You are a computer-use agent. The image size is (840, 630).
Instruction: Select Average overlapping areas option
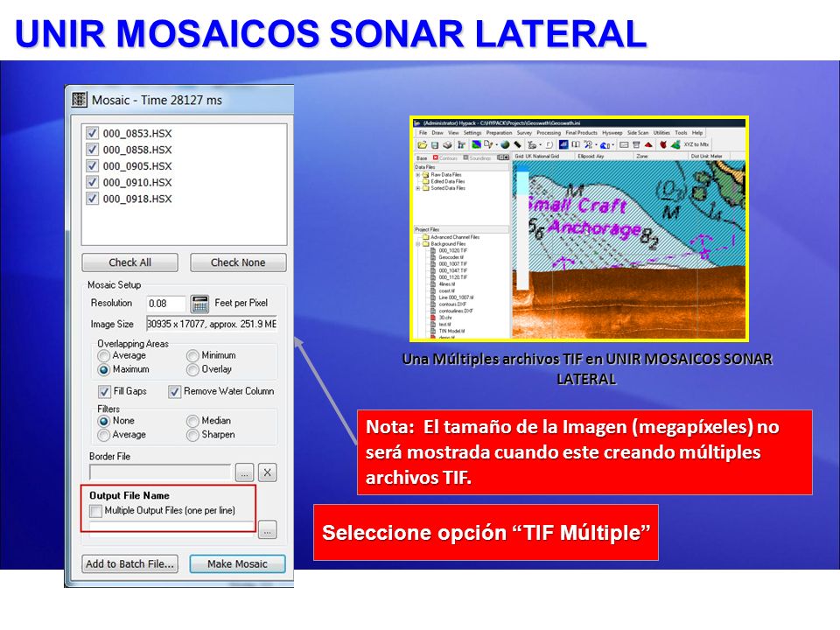pos(104,356)
